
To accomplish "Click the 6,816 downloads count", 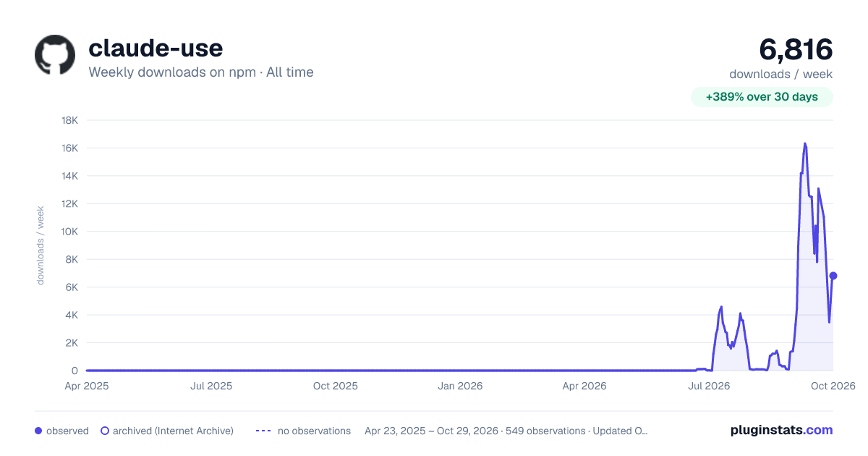I will (x=796, y=49).
